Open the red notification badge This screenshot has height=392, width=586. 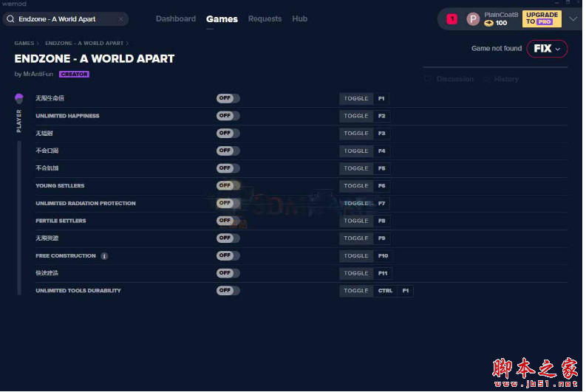click(452, 18)
